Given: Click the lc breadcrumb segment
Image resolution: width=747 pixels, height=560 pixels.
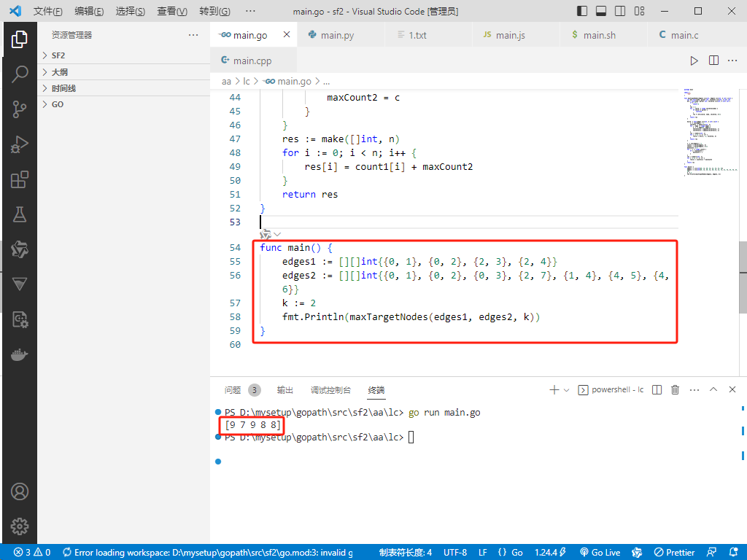Looking at the screenshot, I should click(x=247, y=82).
